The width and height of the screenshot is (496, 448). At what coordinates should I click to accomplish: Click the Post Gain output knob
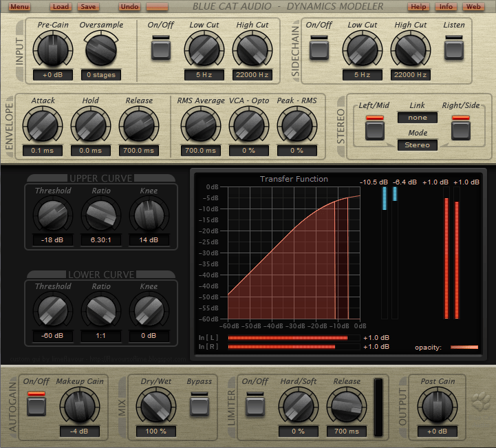click(x=437, y=405)
